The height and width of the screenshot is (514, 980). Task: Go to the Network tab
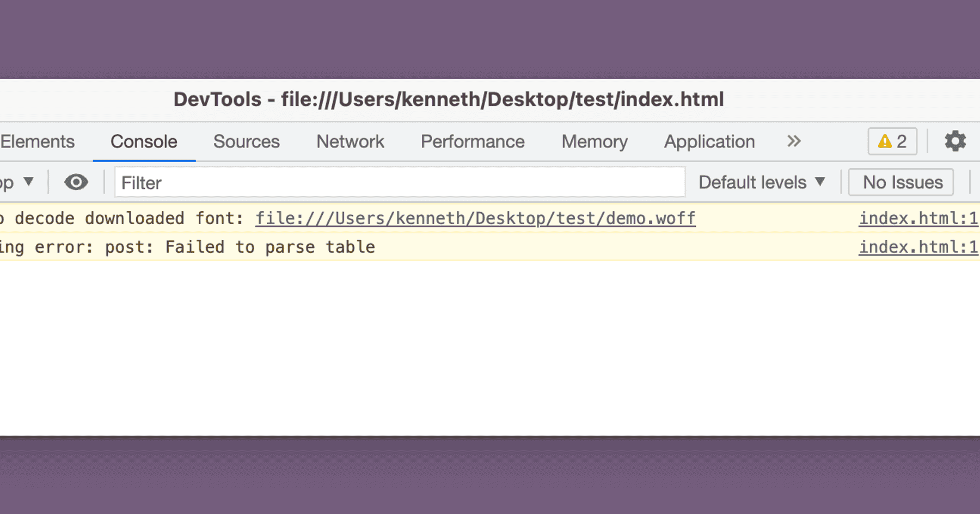pos(350,141)
